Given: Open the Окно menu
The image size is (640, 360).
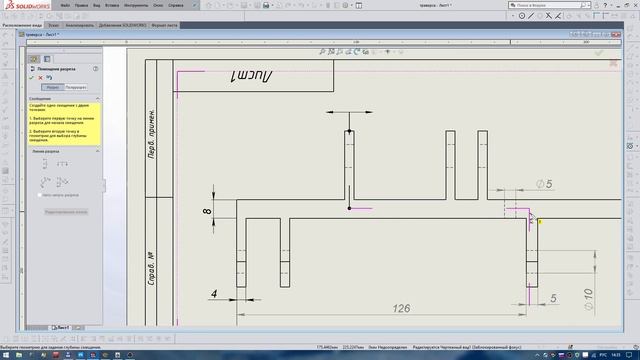Looking at the screenshot, I should tap(158, 5).
